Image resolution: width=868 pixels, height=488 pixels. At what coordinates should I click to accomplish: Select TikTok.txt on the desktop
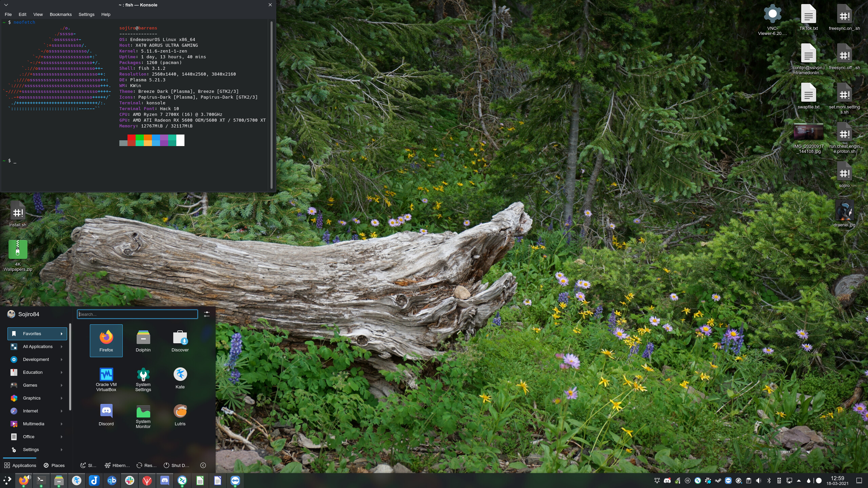point(809,17)
